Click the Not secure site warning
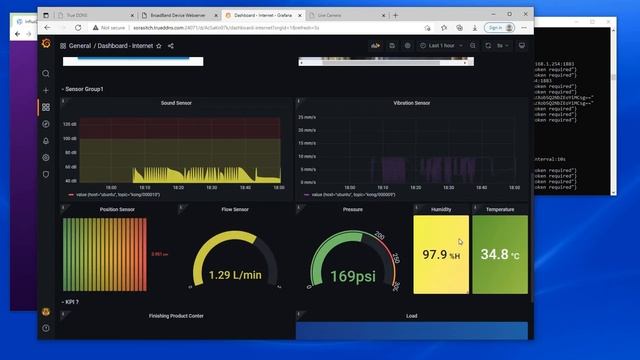 pos(109,28)
